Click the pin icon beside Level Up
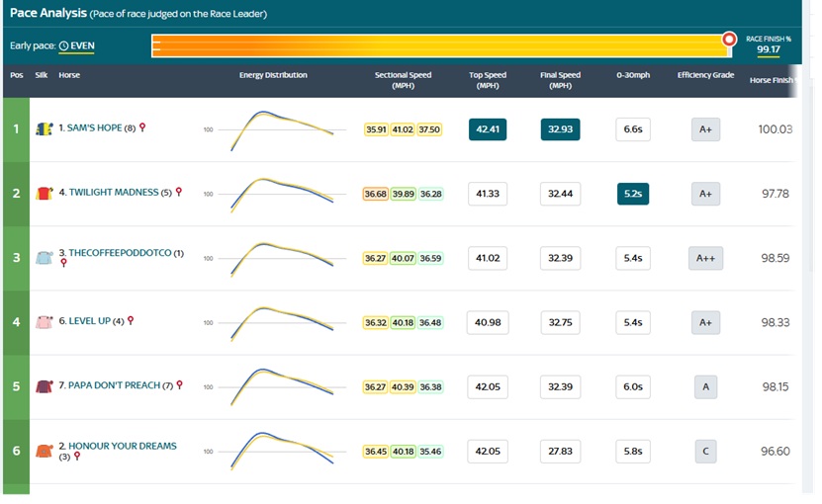This screenshot has width=822, height=504. tap(131, 321)
